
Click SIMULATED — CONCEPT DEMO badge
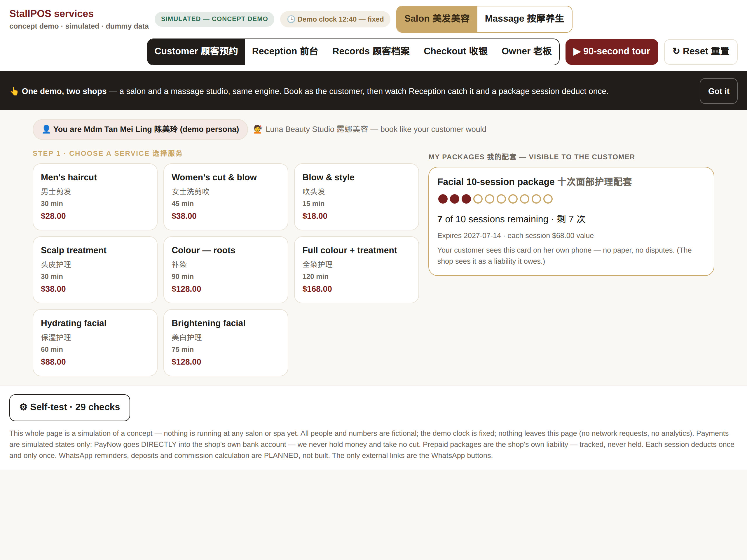(x=214, y=19)
